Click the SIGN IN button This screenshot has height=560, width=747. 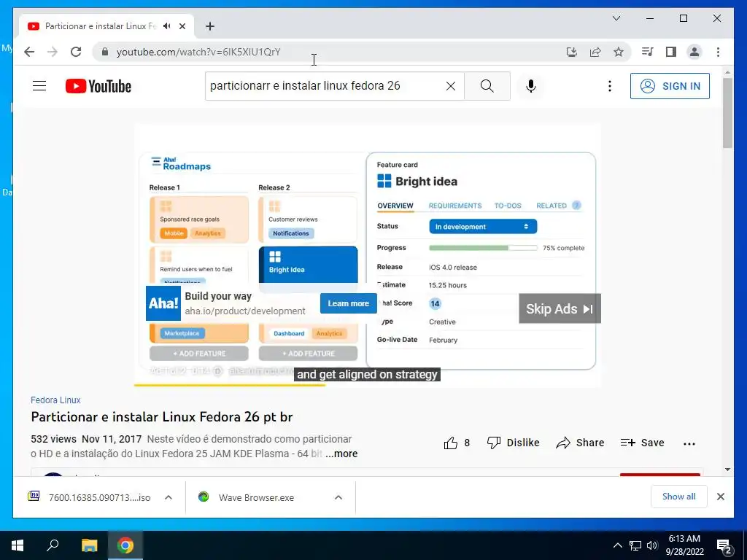(x=670, y=86)
